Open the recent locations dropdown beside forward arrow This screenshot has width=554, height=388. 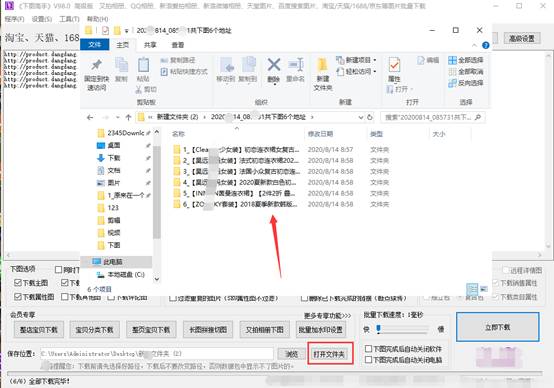(118, 117)
